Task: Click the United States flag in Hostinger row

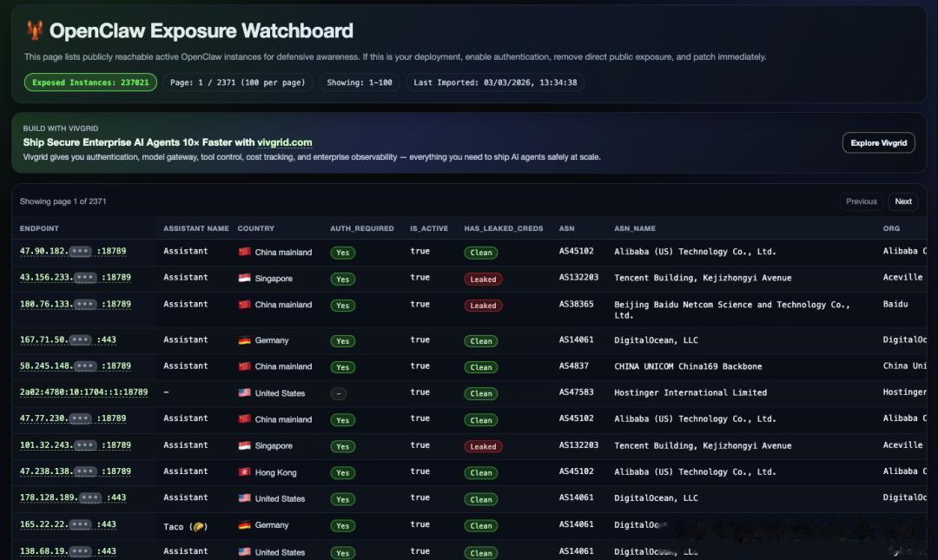Action: click(244, 393)
